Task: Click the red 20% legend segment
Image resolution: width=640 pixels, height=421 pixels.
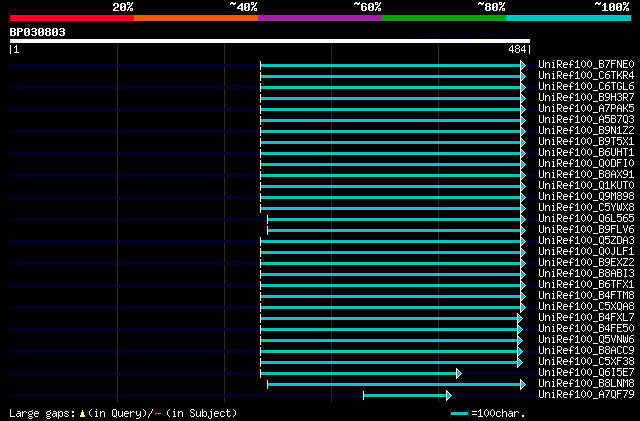Action: click(72, 18)
